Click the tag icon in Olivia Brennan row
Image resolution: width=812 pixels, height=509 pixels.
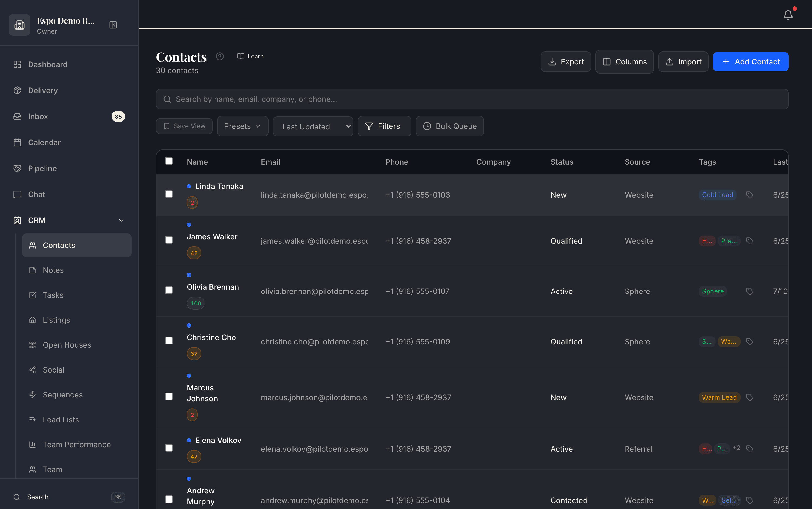click(x=749, y=291)
